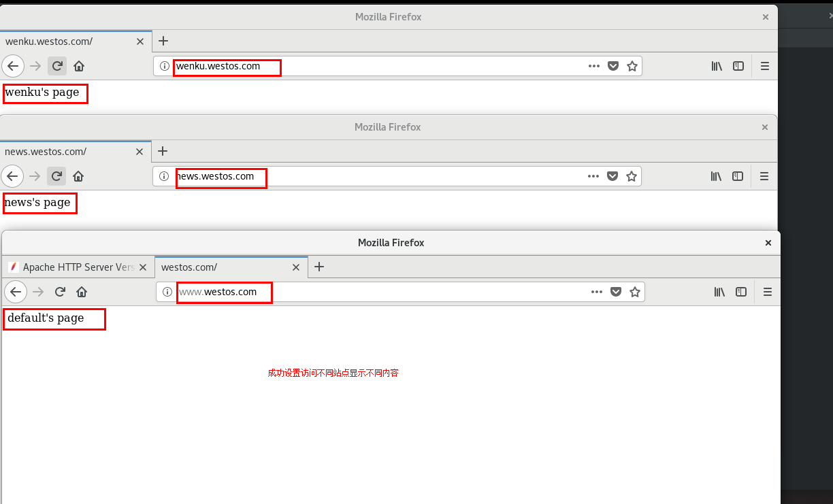833x504 pixels.
Task: Open hamburger menu in wenku.westos.com window
Action: pyautogui.click(x=765, y=66)
